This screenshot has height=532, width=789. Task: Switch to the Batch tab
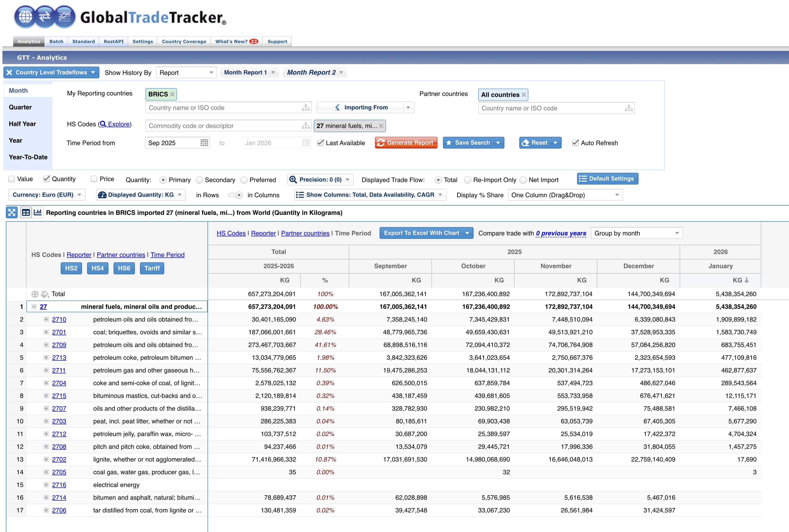[x=56, y=41]
